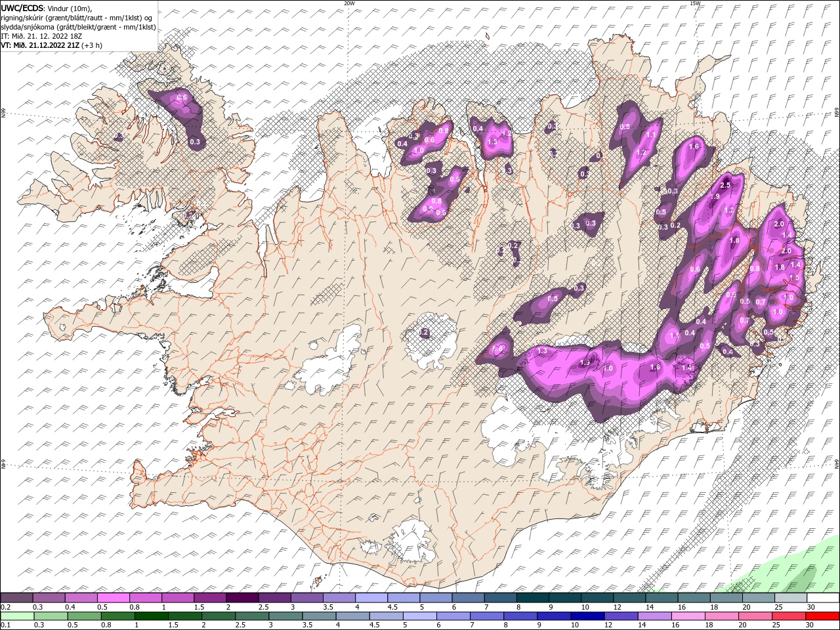Pick the 0.5 swatch in the purple snow scale

click(x=114, y=598)
